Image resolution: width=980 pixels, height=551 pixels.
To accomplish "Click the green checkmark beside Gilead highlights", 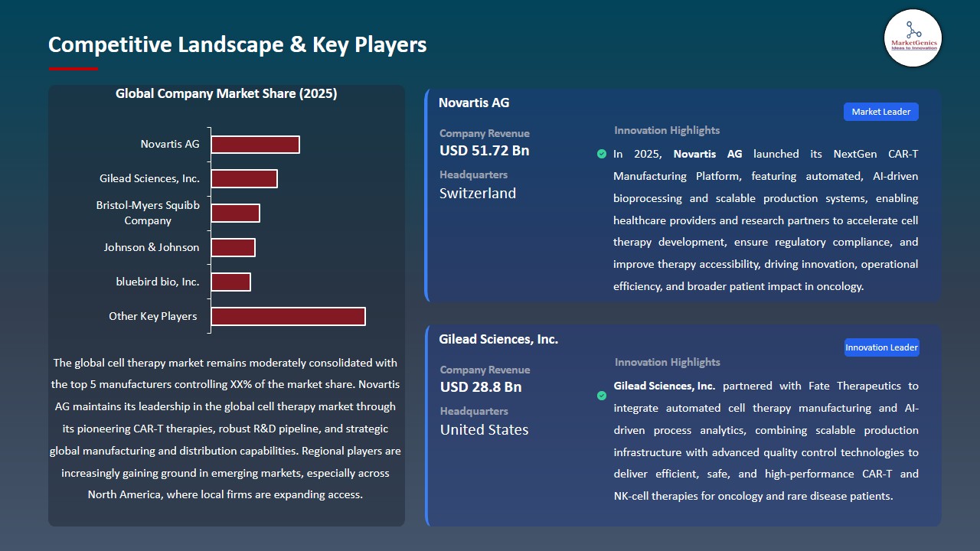I will click(602, 396).
